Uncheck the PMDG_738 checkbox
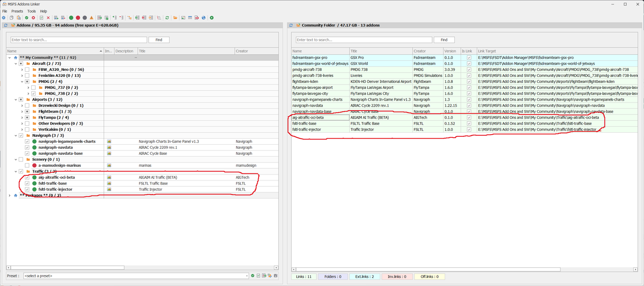This screenshot has width=644, height=286. tap(33, 93)
